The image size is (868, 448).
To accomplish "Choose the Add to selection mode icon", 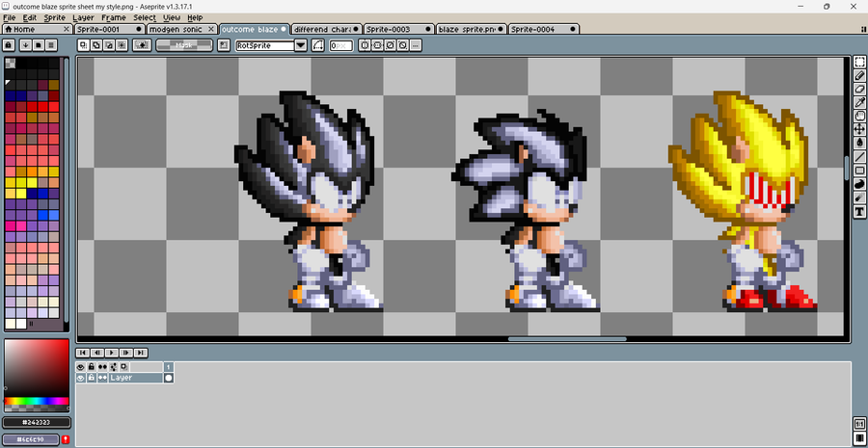I will click(x=95, y=45).
